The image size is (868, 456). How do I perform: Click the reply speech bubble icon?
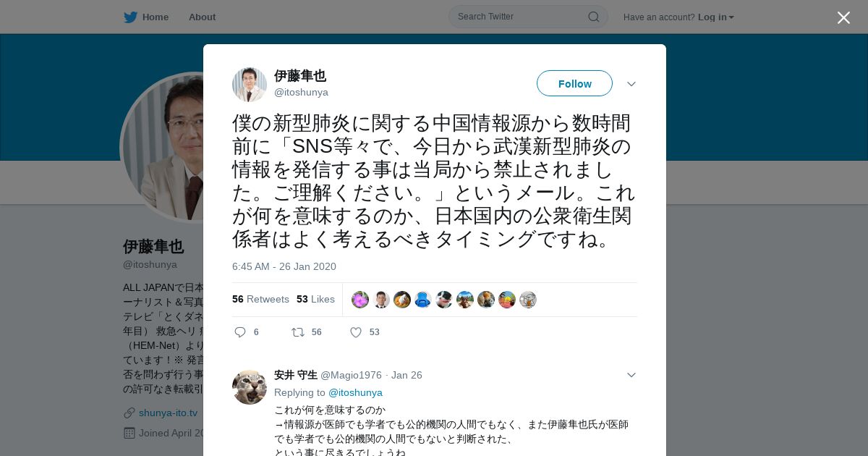240,332
